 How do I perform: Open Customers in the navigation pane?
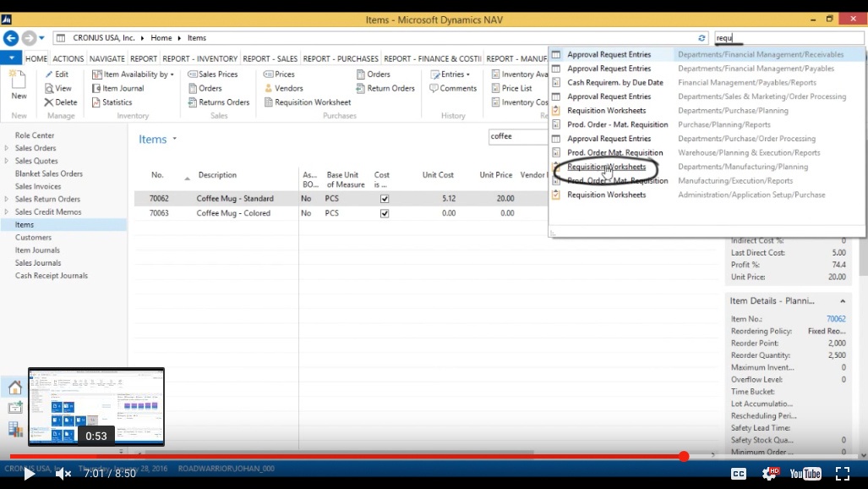(33, 237)
